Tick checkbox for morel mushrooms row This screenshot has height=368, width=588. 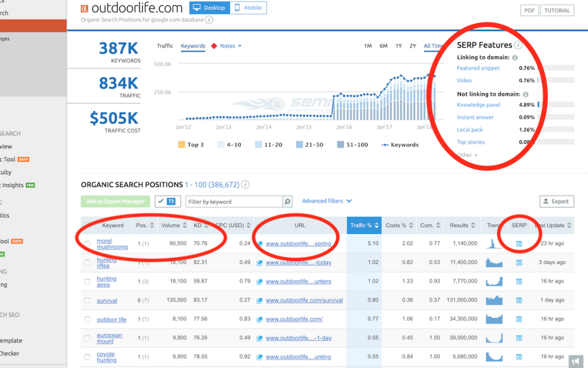pyautogui.click(x=87, y=244)
